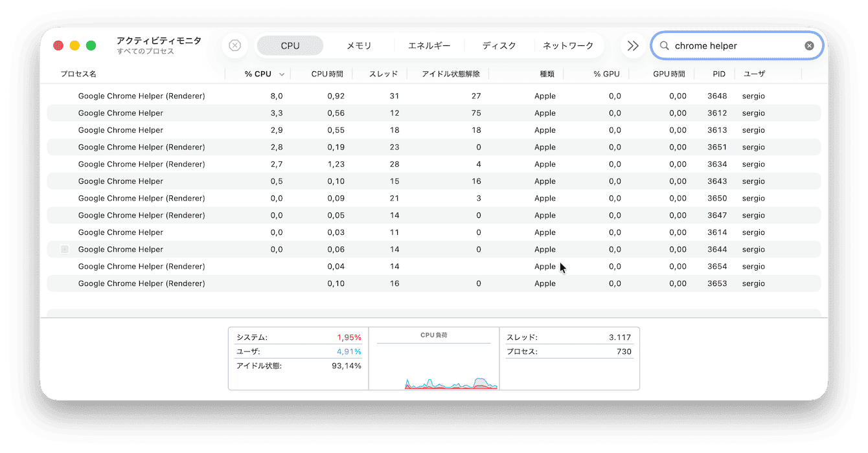Select the process row with PID 3614
868x453 pixels.
(x=434, y=232)
